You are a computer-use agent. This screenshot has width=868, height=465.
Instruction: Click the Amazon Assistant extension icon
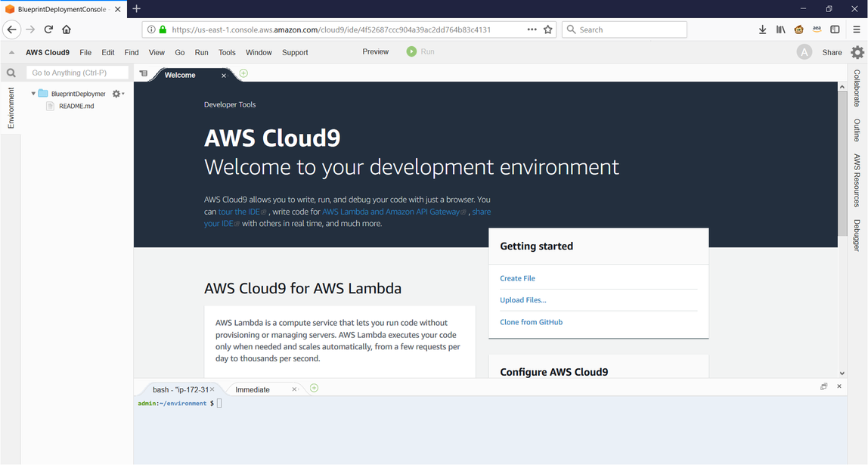pos(817,29)
